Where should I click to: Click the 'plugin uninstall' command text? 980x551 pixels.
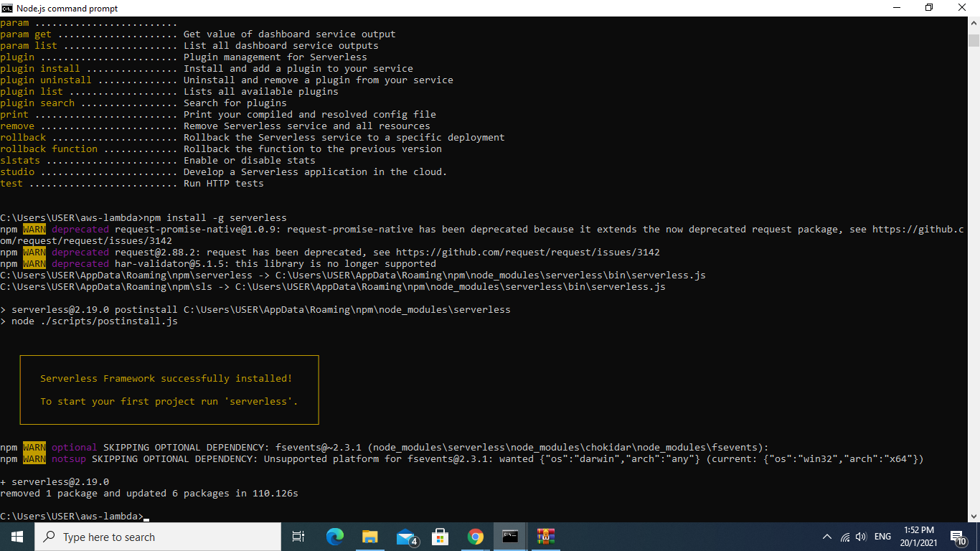pos(46,80)
